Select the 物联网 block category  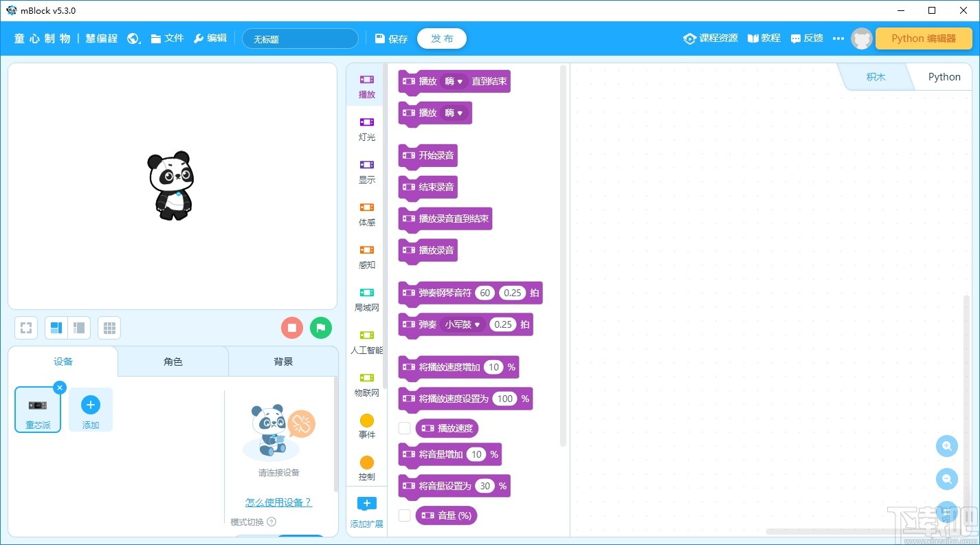click(x=367, y=385)
